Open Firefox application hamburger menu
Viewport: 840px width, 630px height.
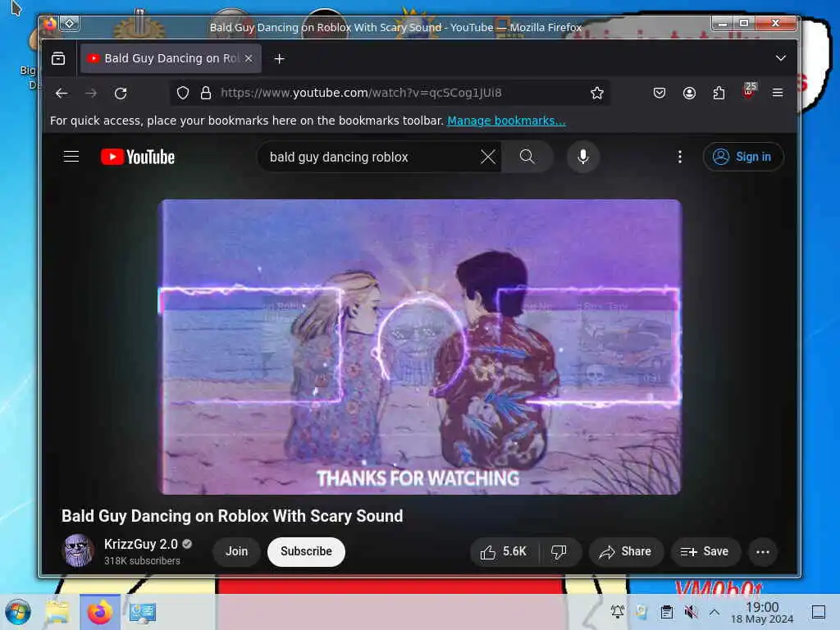point(778,94)
